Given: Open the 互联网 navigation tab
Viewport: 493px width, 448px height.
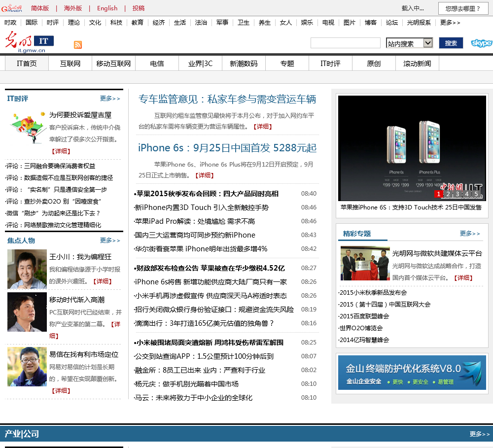Looking at the screenshot, I should pos(70,64).
